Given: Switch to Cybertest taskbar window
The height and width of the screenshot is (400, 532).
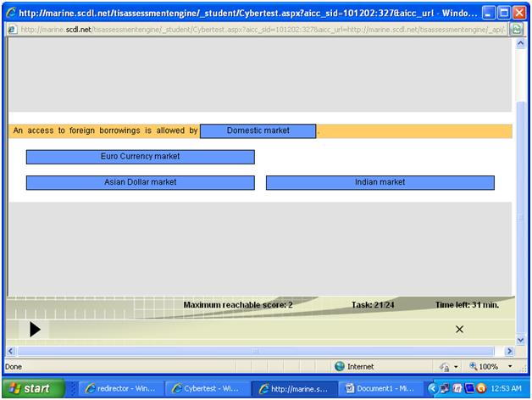Looking at the screenshot, I should (207, 389).
